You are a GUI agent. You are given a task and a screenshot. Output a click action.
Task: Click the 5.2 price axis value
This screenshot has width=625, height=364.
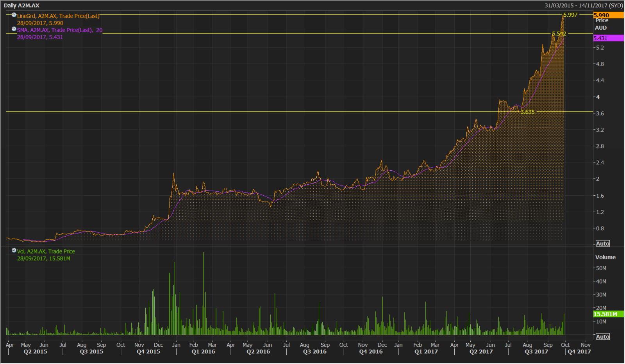(600, 47)
